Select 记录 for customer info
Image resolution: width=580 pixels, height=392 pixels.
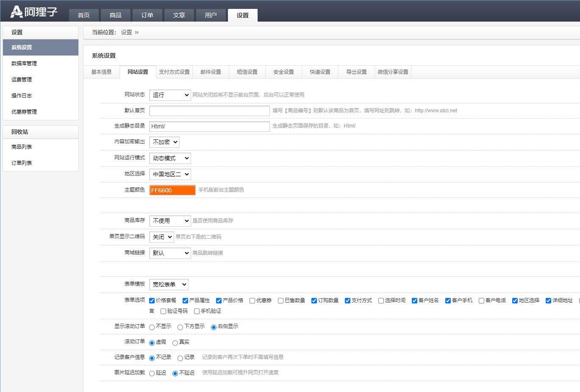click(x=180, y=358)
